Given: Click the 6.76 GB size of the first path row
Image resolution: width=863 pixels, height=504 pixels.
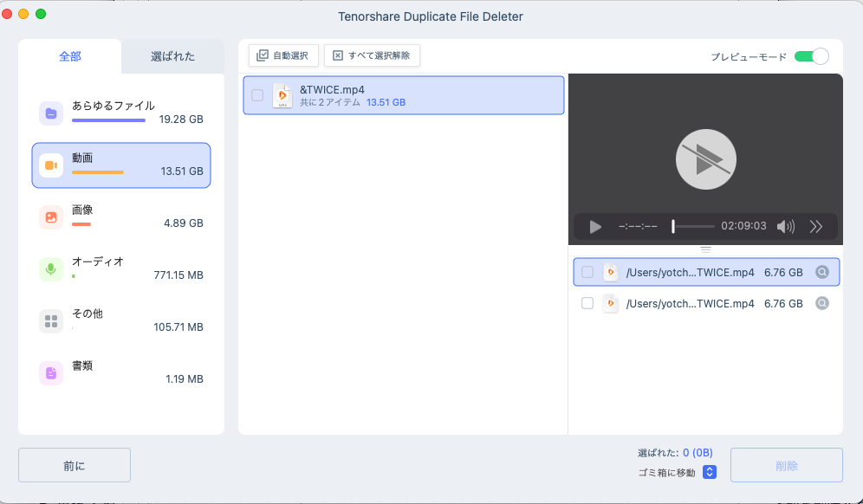Looking at the screenshot, I should pos(783,273).
